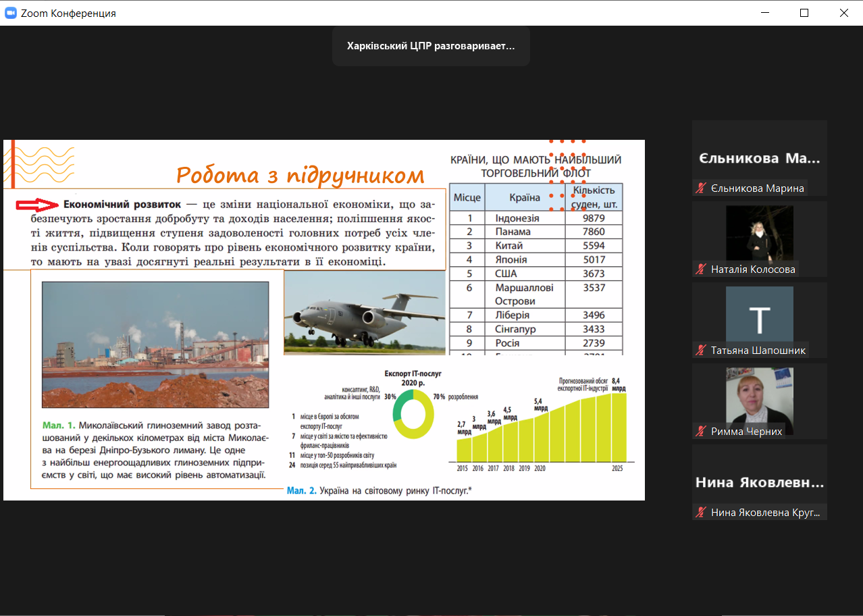The image size is (863, 616).
Task: Maximize the Zoom Конференция window
Action: pyautogui.click(x=804, y=13)
